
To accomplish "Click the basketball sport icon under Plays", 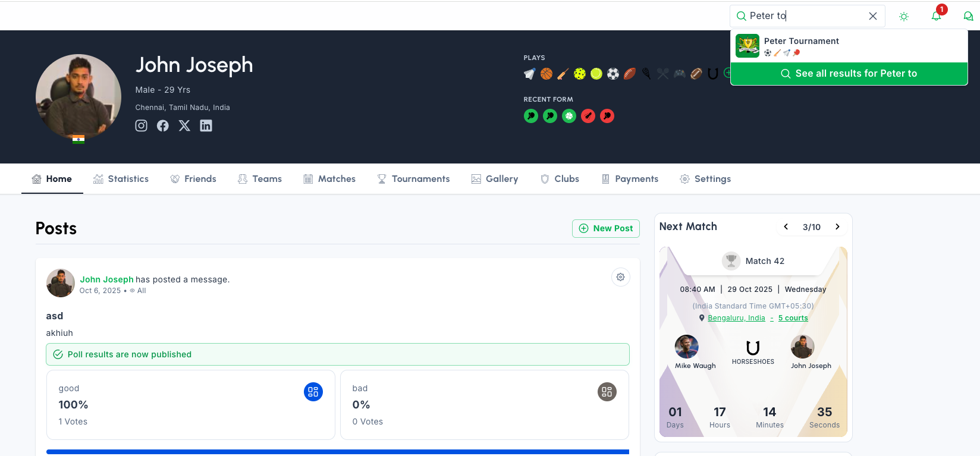I will pyautogui.click(x=546, y=74).
